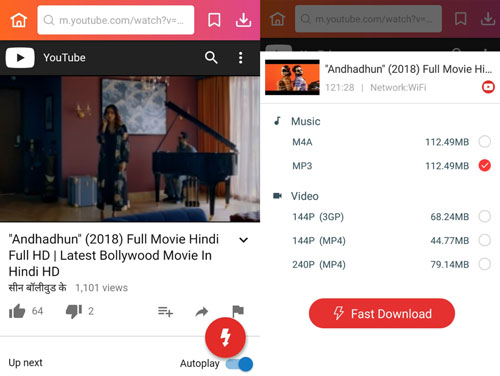Click the red YouTube source icon in panel

(488, 87)
